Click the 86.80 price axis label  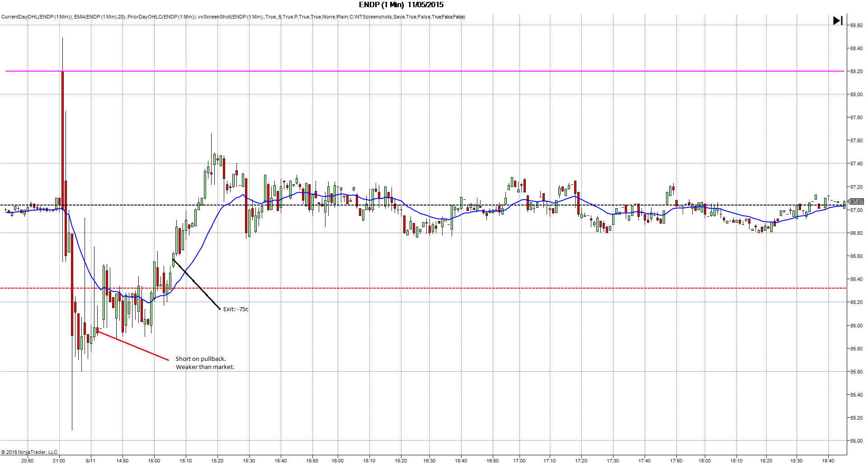[856, 233]
